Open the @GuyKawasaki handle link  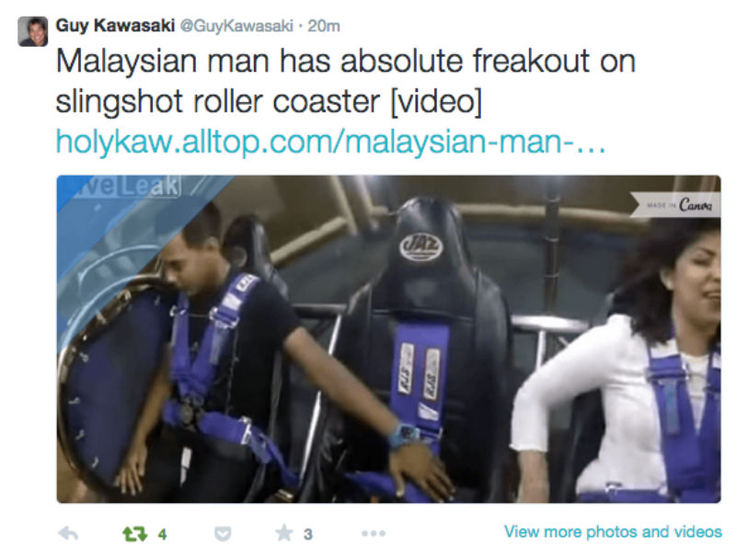coord(236,26)
